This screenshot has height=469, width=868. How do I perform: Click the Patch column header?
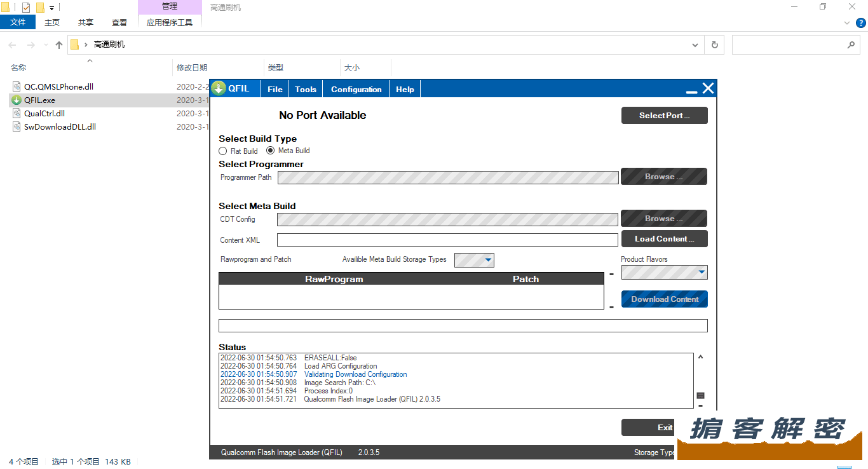pos(526,279)
